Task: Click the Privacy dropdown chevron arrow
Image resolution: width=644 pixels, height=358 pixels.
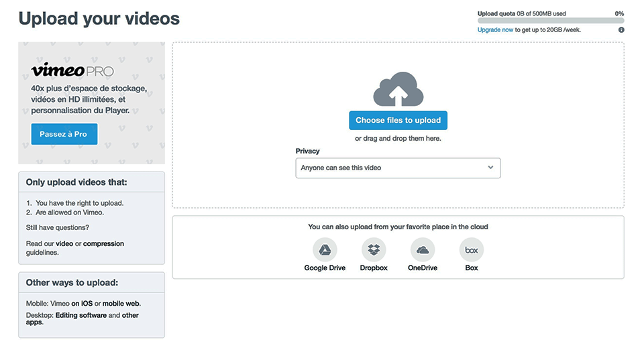Action: [x=490, y=168]
